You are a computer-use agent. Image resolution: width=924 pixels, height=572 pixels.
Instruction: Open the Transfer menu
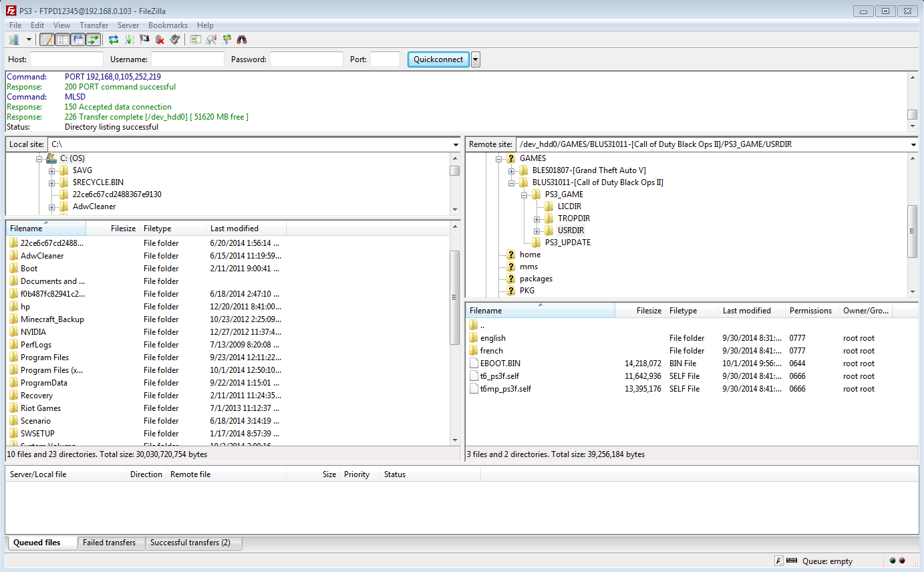[x=94, y=25]
